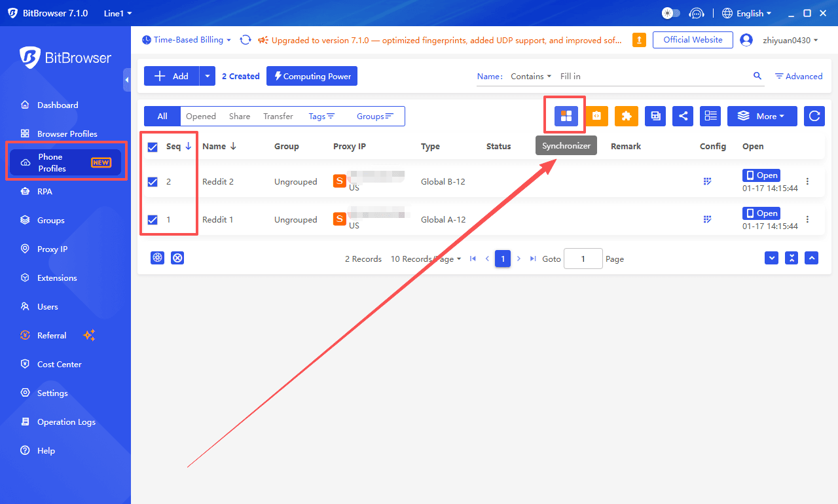Click the Official Website button
838x504 pixels.
pyautogui.click(x=693, y=40)
